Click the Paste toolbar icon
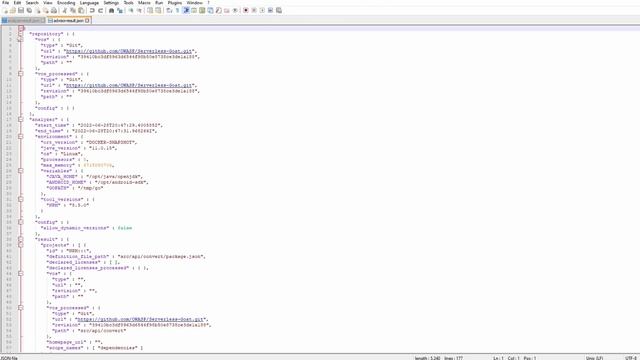This screenshot has height=360, width=640. (81, 10)
